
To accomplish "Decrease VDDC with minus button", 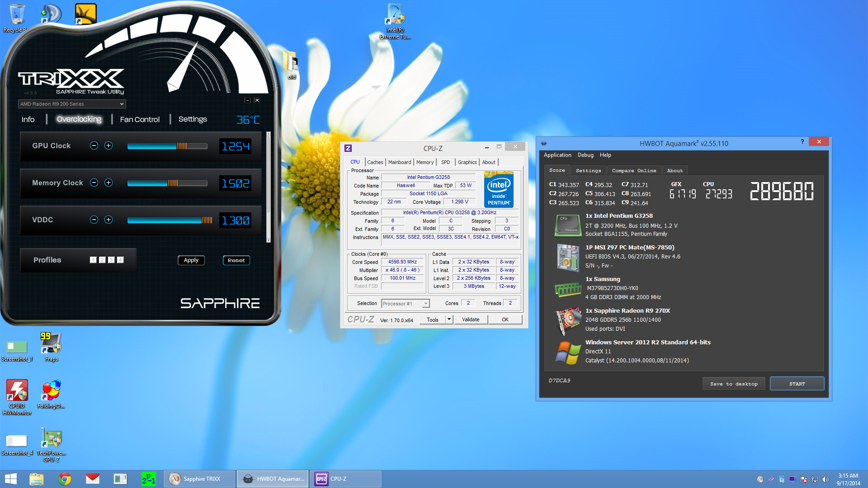I will [94, 220].
